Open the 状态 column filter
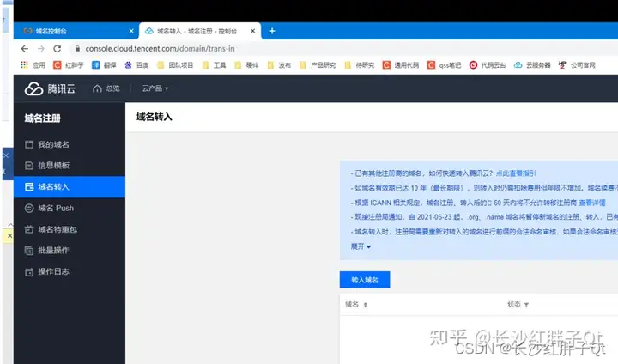Viewport: 618px width, 364px height. point(526,305)
